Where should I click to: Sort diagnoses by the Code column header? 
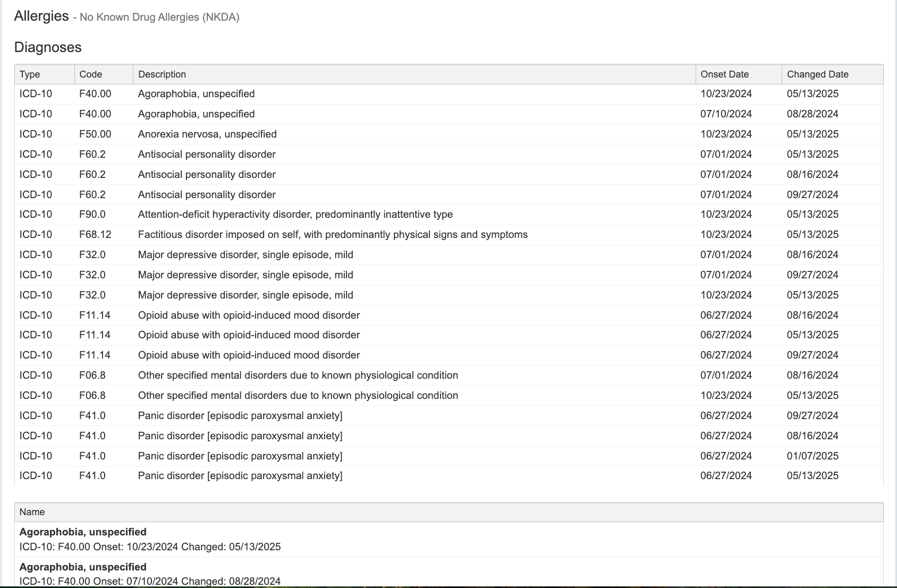91,74
